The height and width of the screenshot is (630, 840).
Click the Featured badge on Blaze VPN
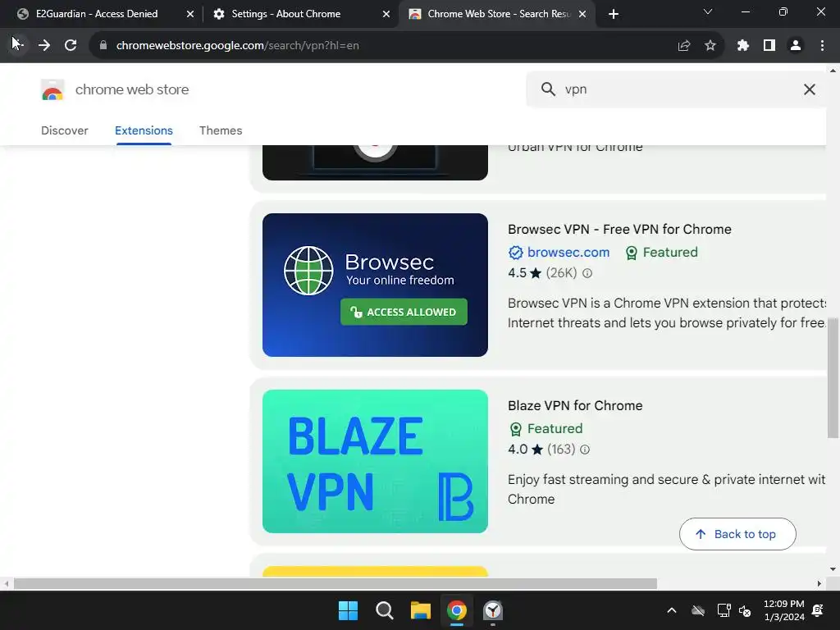546,428
